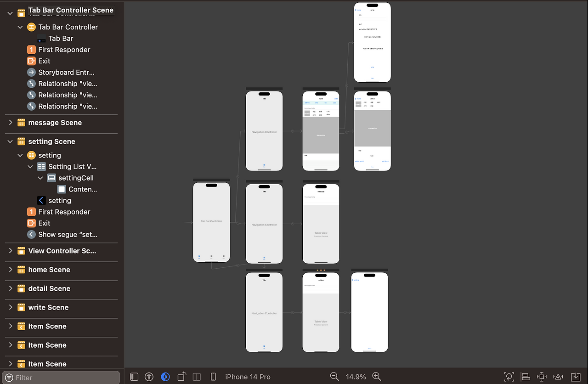The image size is (588, 384).
Task: Open the device orientation rotate control
Action: point(181,376)
